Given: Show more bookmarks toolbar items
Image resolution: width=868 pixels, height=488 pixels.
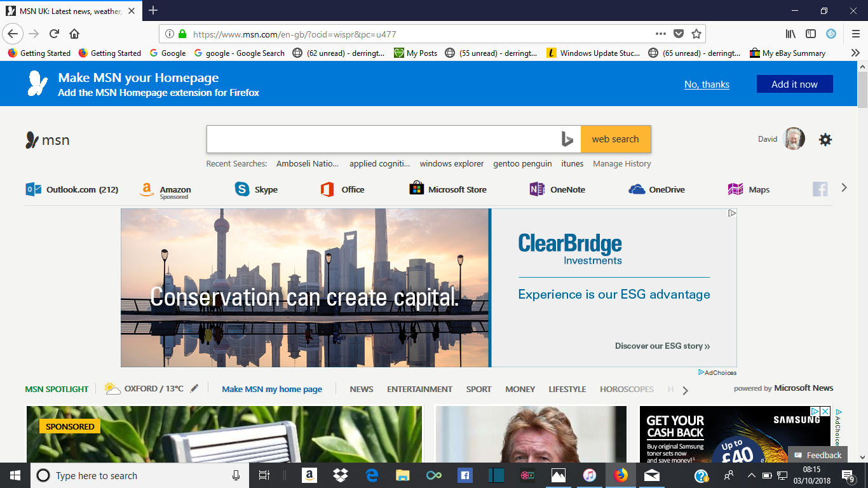Looking at the screenshot, I should pos(855,53).
